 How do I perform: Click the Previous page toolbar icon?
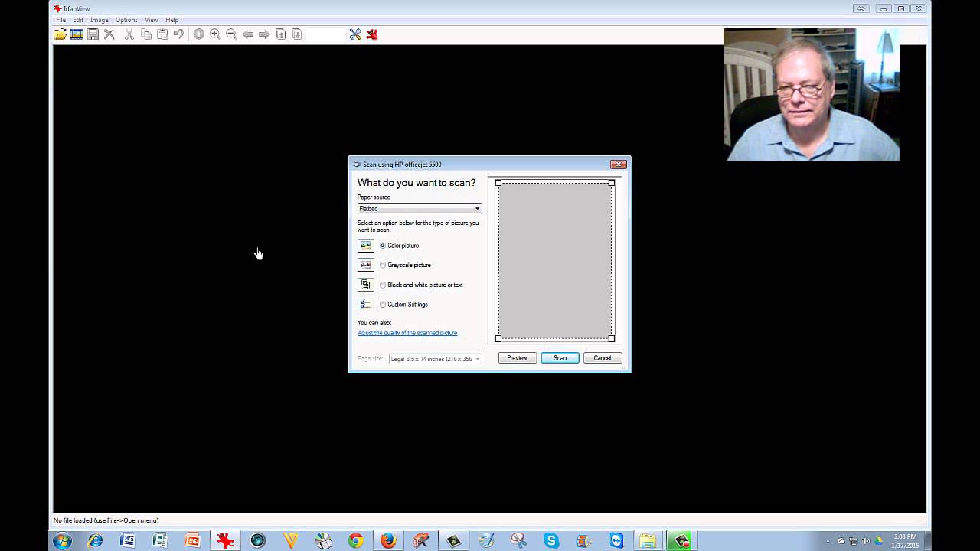pos(280,34)
